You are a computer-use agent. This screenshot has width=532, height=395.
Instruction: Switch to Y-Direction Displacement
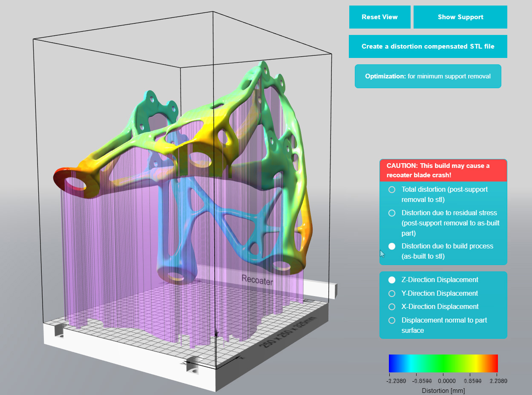[391, 293]
